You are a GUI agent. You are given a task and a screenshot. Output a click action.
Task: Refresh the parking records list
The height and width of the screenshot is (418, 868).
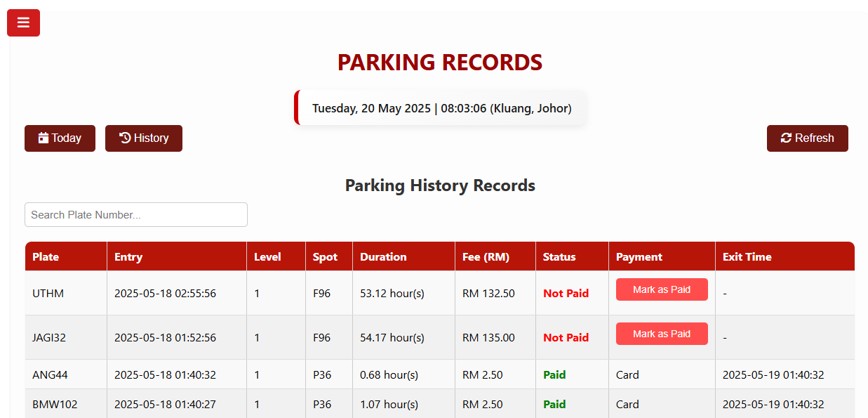point(807,138)
